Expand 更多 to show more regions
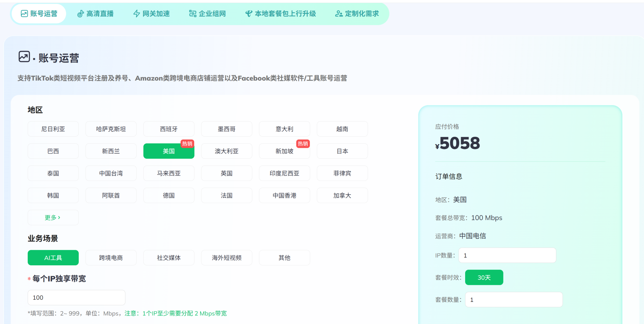The image size is (644, 324). [53, 217]
